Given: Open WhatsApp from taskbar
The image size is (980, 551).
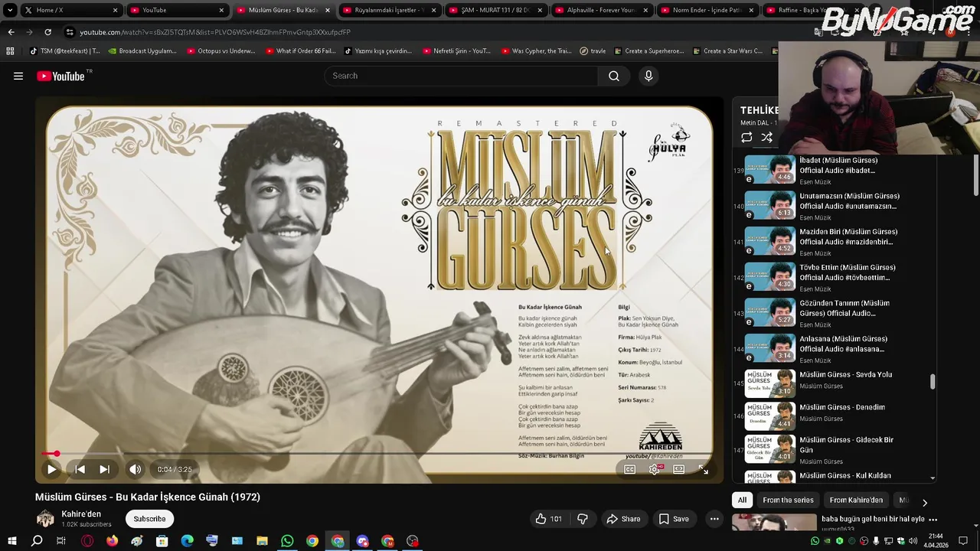Looking at the screenshot, I should 287,541.
